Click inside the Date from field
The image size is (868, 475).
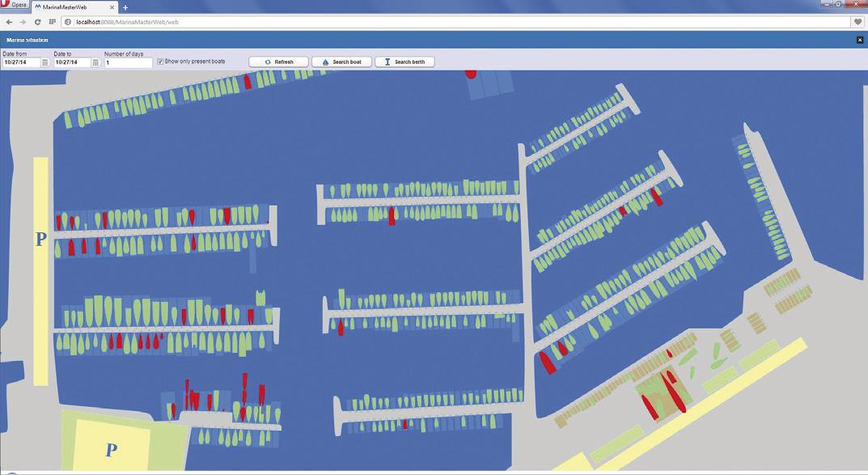pyautogui.click(x=22, y=62)
